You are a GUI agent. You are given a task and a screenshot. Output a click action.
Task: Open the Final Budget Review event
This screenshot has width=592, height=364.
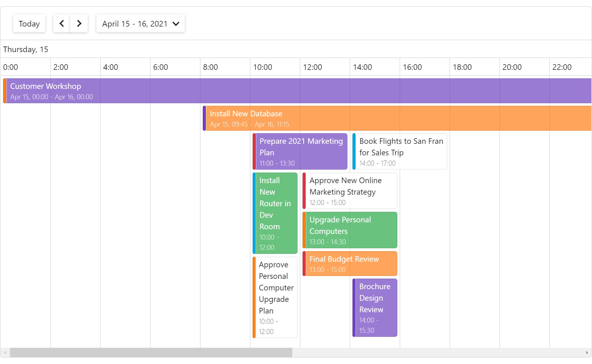pyautogui.click(x=349, y=264)
